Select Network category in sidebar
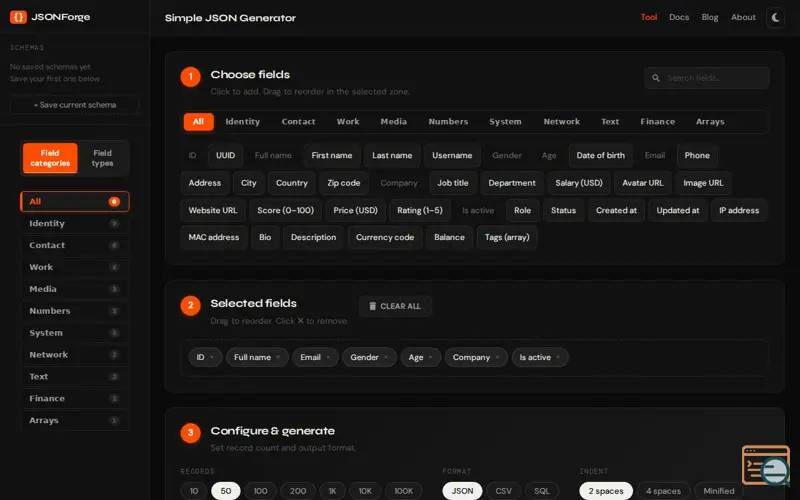Screen dimensions: 800x500 coord(74,355)
